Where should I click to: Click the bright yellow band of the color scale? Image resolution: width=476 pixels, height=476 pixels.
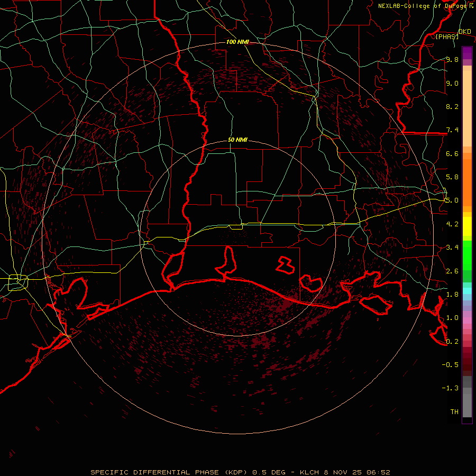coord(467,226)
